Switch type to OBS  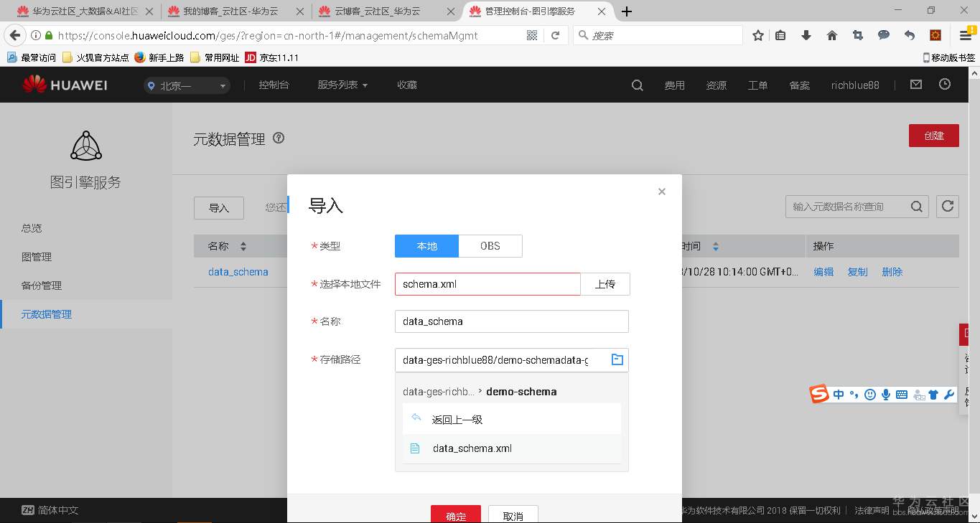click(490, 245)
